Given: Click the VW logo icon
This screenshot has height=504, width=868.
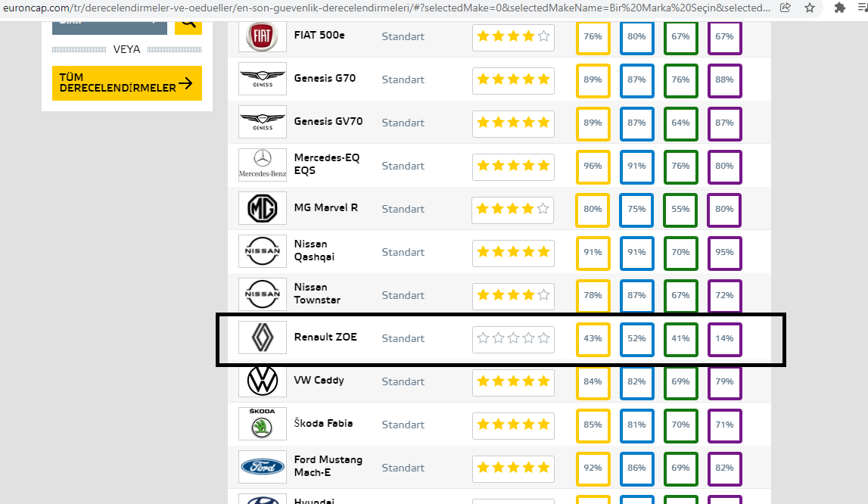Looking at the screenshot, I should [263, 381].
